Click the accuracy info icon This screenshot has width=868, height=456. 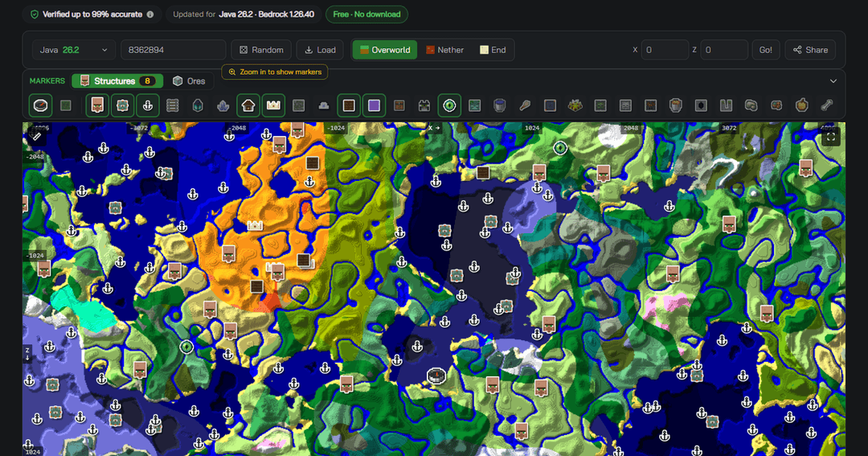[x=150, y=14]
